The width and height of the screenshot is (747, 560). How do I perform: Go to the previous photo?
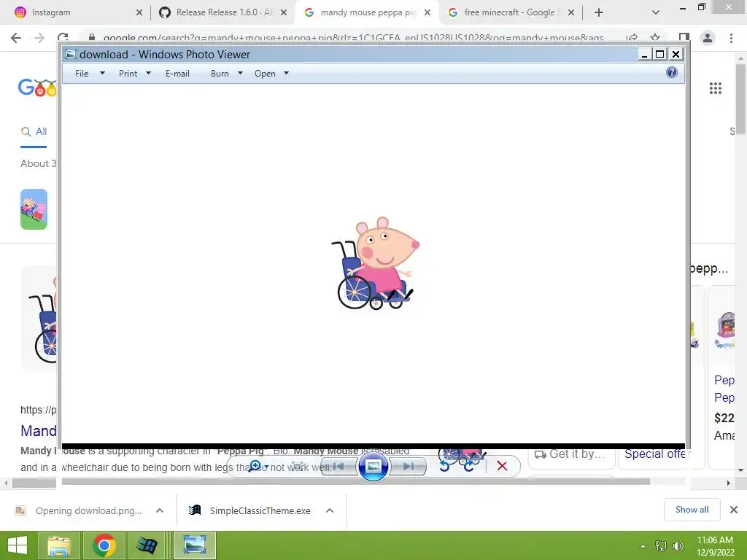click(338, 466)
